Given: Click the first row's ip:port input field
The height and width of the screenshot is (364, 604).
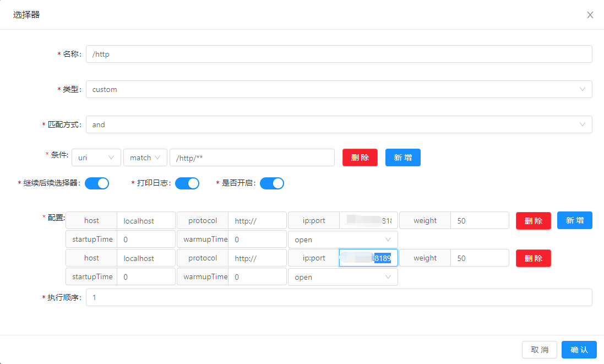Looking at the screenshot, I should pyautogui.click(x=368, y=221).
